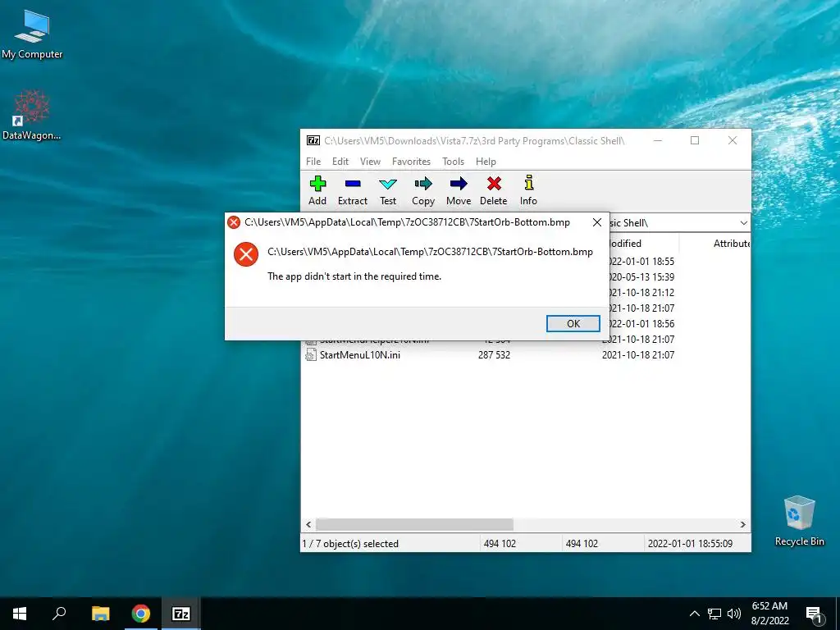This screenshot has width=840, height=630.
Task: Click the 2022-01-01 18:56 modified date
Action: click(x=641, y=323)
